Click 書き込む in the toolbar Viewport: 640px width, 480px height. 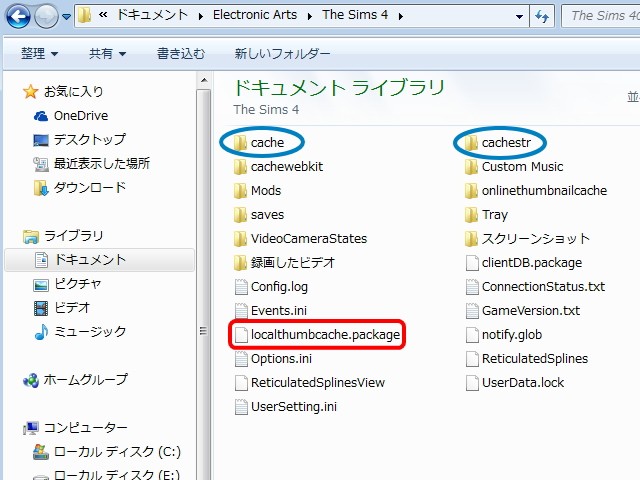pos(181,53)
